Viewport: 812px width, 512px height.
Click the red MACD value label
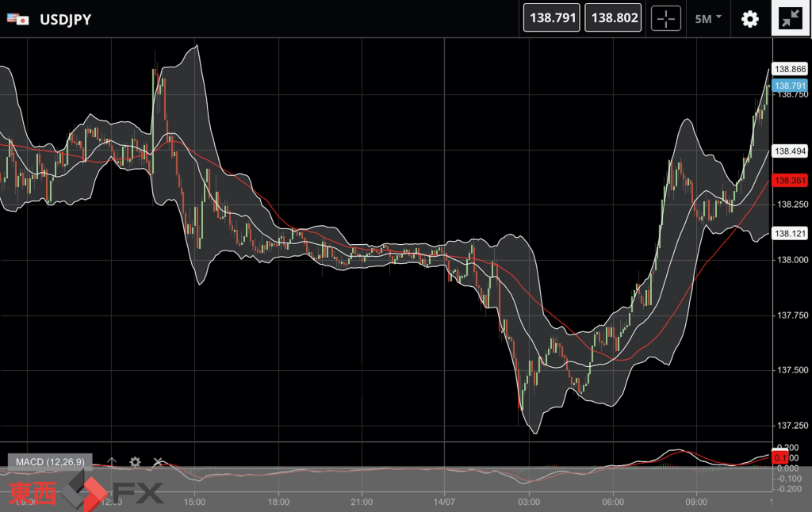780,457
